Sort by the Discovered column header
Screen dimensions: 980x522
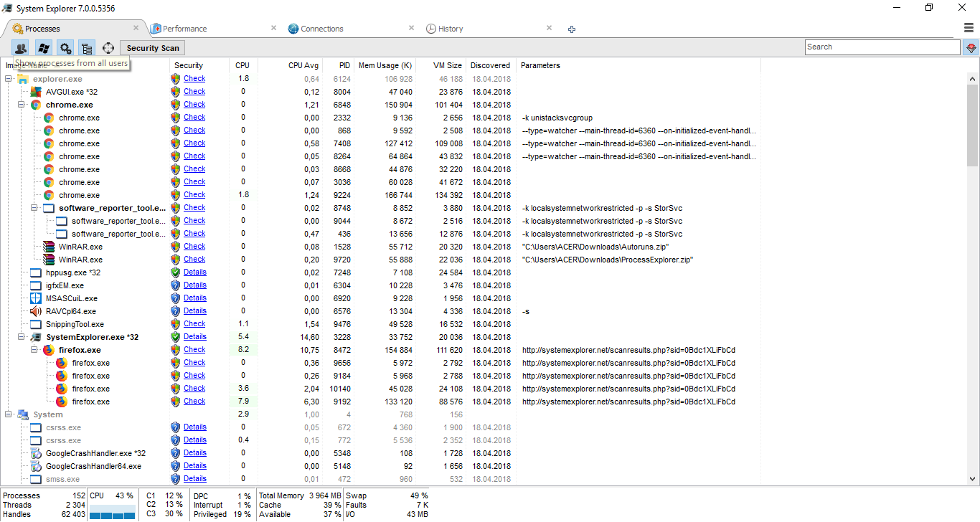(491, 65)
